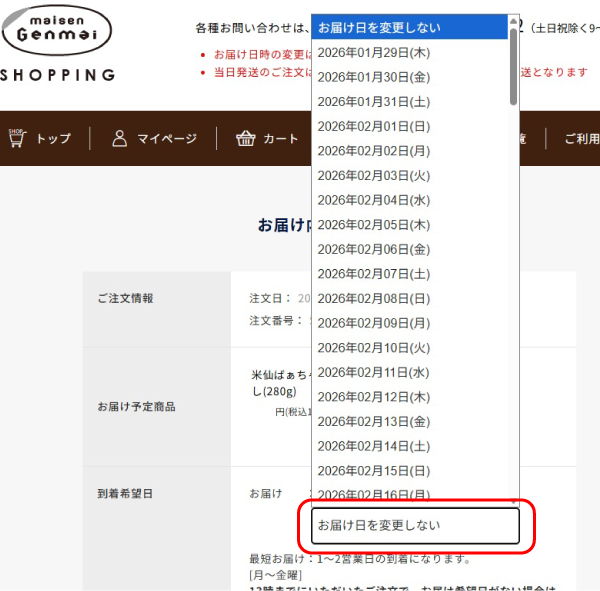
Task: Choose 2026年01月29日(木) from the date list
Action: pyautogui.click(x=409, y=52)
